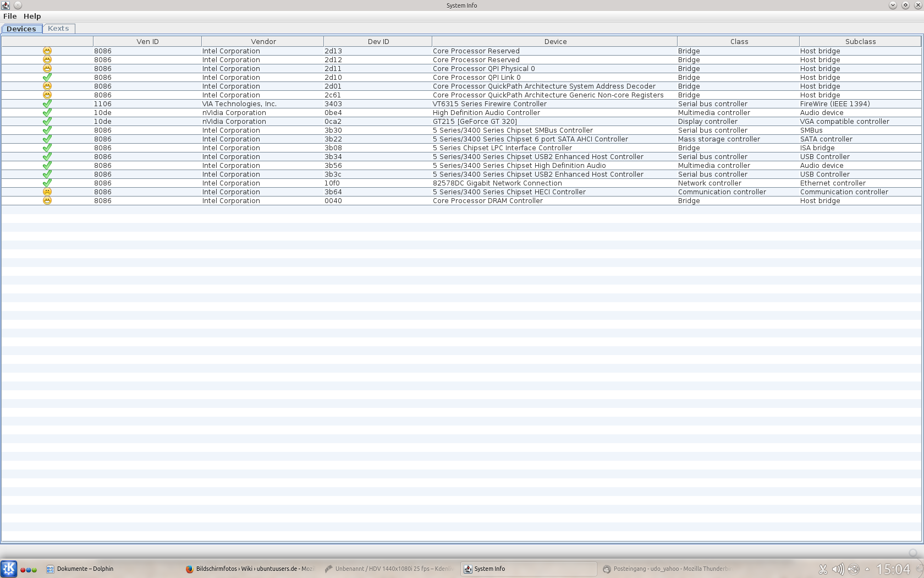This screenshot has height=578, width=924.
Task: Click the Dev ID column header
Action: coord(378,41)
